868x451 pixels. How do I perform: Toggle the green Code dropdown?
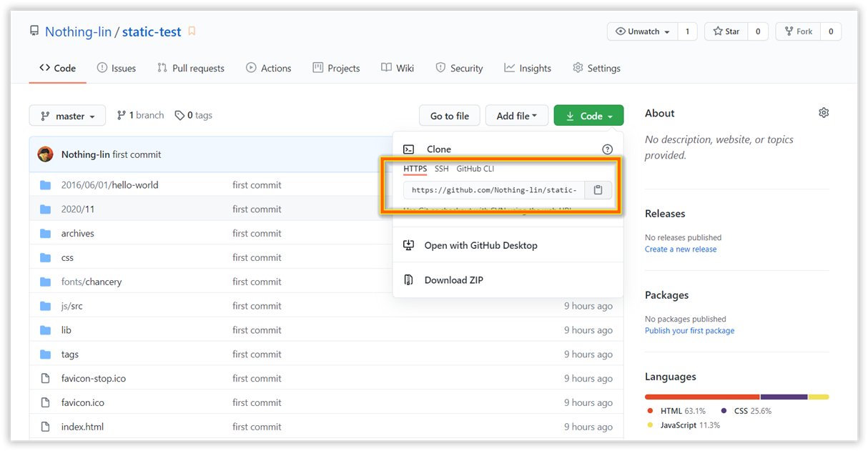pos(588,116)
